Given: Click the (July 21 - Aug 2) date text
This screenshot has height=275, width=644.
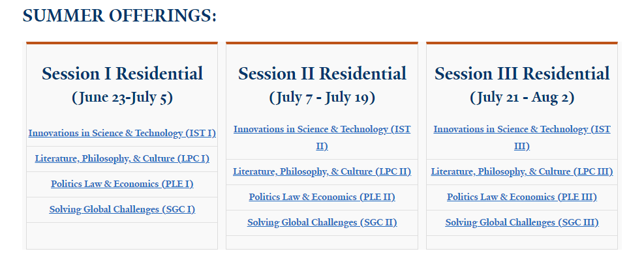Looking at the screenshot, I should click(x=522, y=98).
